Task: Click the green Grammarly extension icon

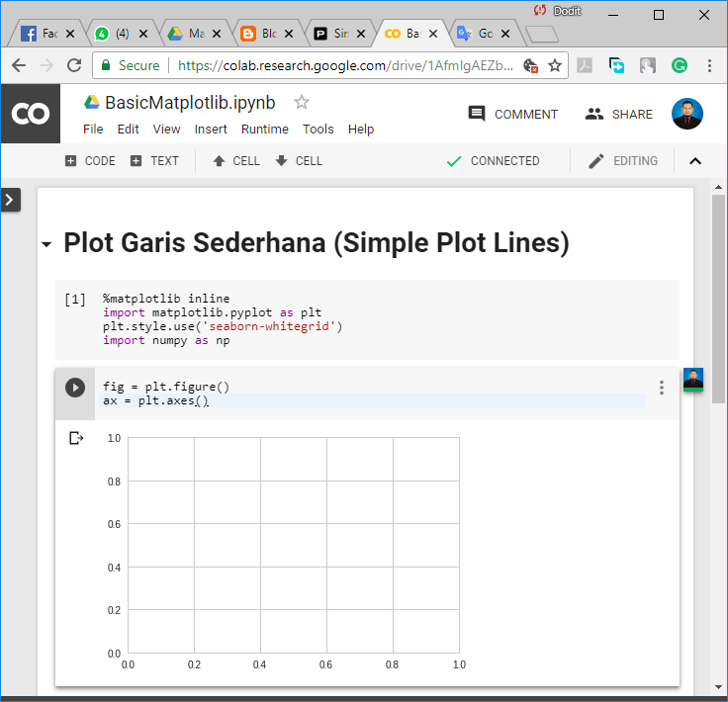Action: pos(680,65)
